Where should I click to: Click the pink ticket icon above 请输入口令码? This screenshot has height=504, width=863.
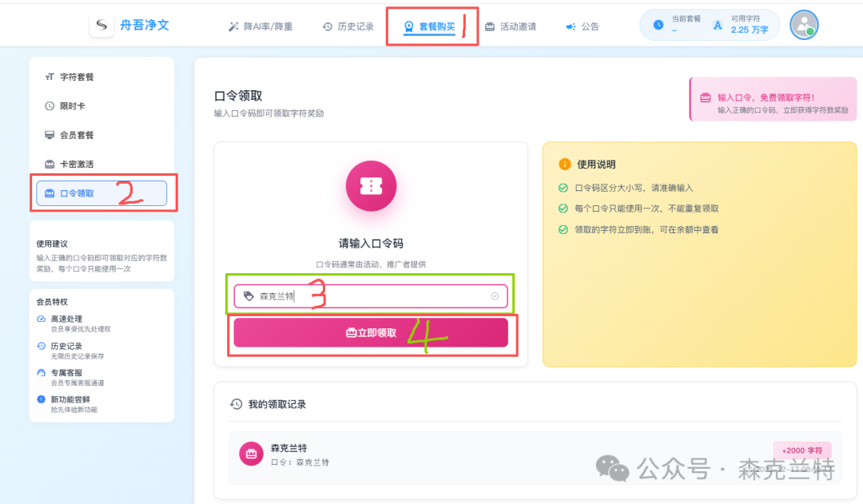coord(371,185)
